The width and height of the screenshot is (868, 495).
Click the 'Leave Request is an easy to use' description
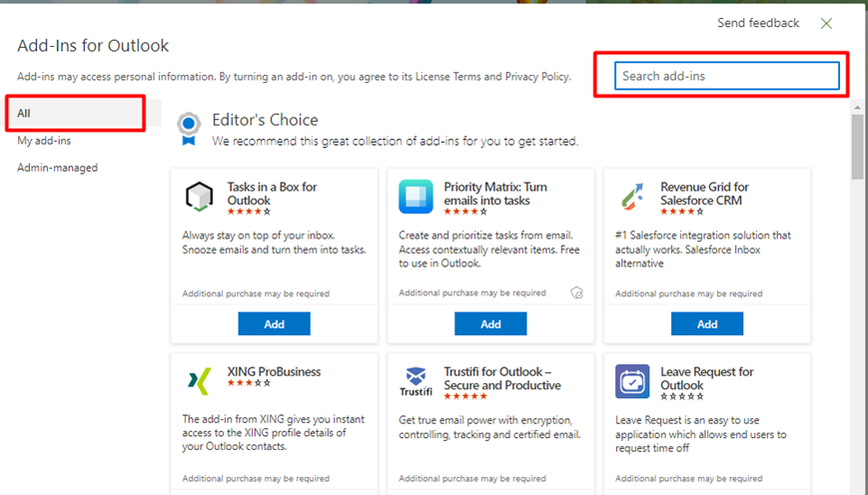[x=701, y=434]
